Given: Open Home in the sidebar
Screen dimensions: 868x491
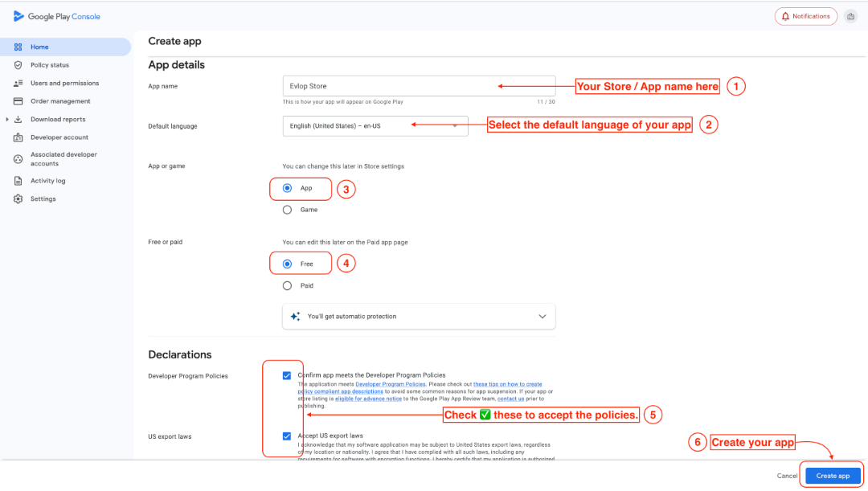Looking at the screenshot, I should (65, 47).
